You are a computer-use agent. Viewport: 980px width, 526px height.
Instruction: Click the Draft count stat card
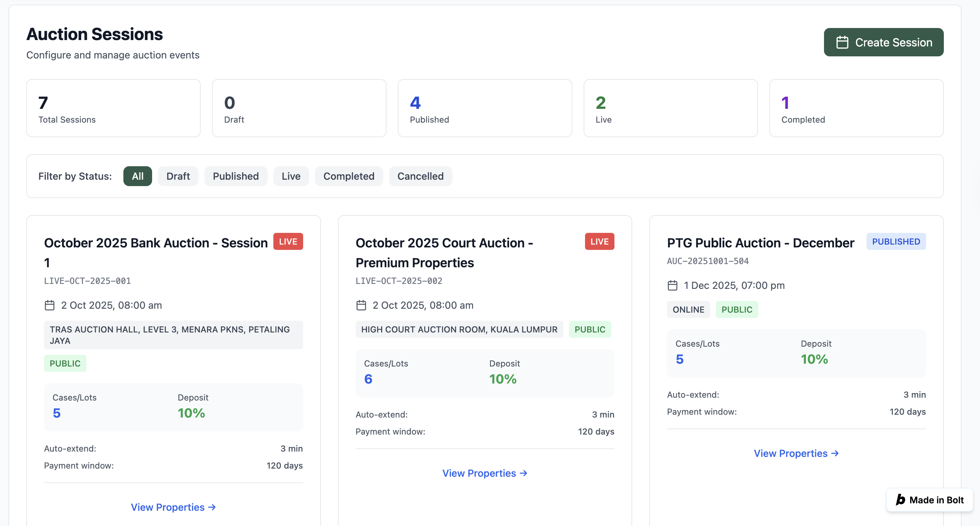coord(299,108)
